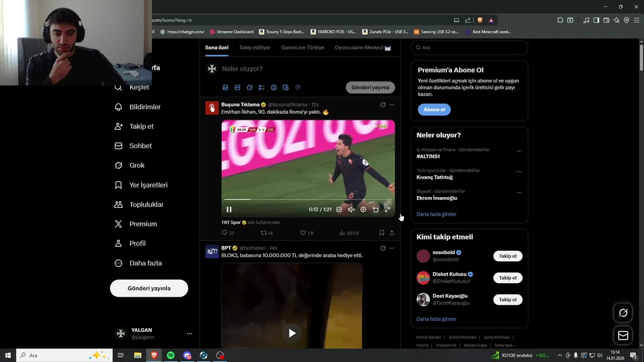Open browser extensions puzzle icon

click(x=560, y=20)
